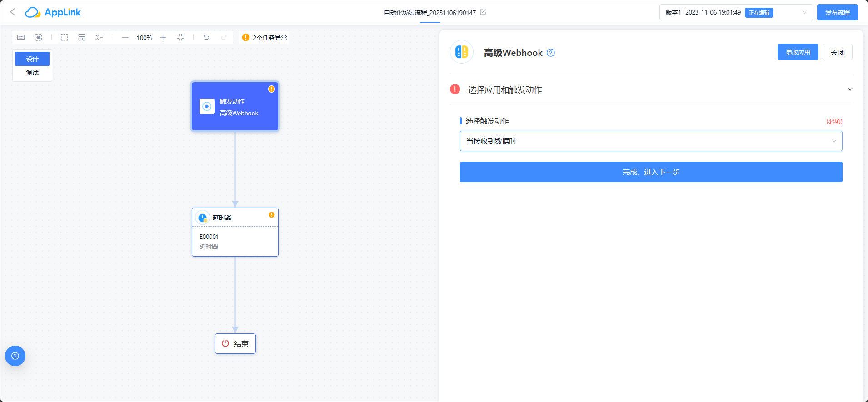The image size is (868, 402).
Task: Click 完成，进入下一步 button
Action: (x=651, y=172)
